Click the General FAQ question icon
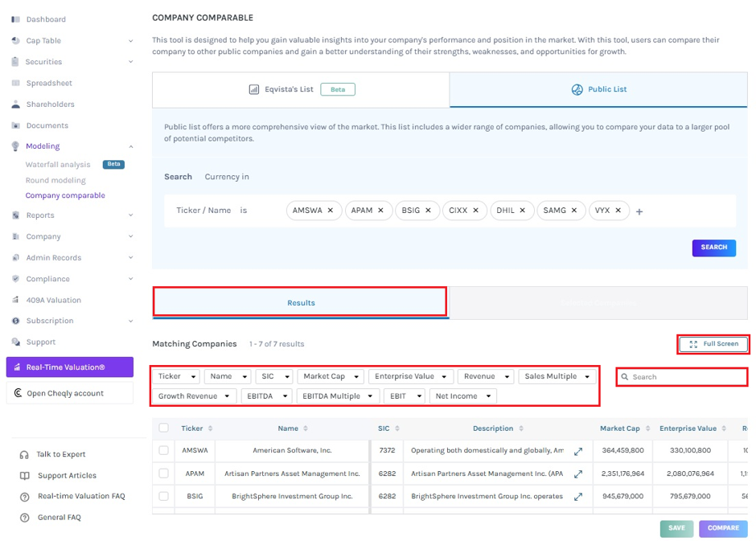Screen dimensions: 756x541 point(24,518)
